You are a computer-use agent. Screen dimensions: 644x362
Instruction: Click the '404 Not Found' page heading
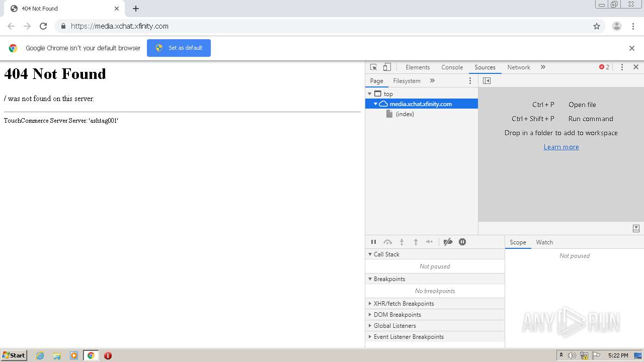[55, 74]
